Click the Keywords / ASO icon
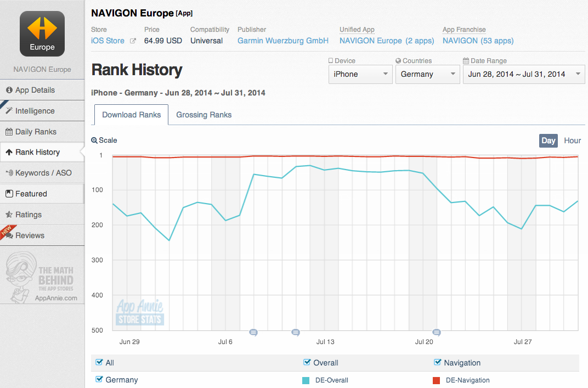The height and width of the screenshot is (388, 588). click(9, 173)
